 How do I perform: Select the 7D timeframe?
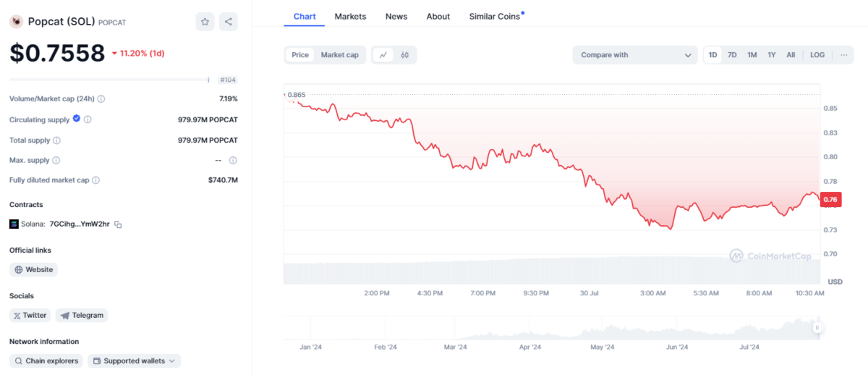click(732, 55)
